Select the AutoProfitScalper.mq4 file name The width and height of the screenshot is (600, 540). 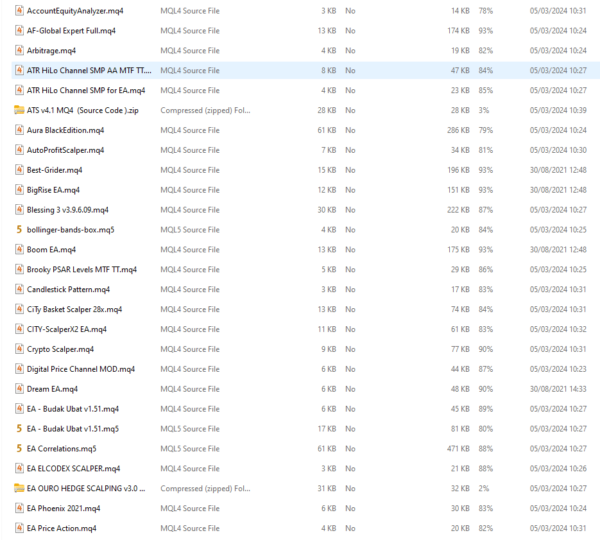(65, 150)
